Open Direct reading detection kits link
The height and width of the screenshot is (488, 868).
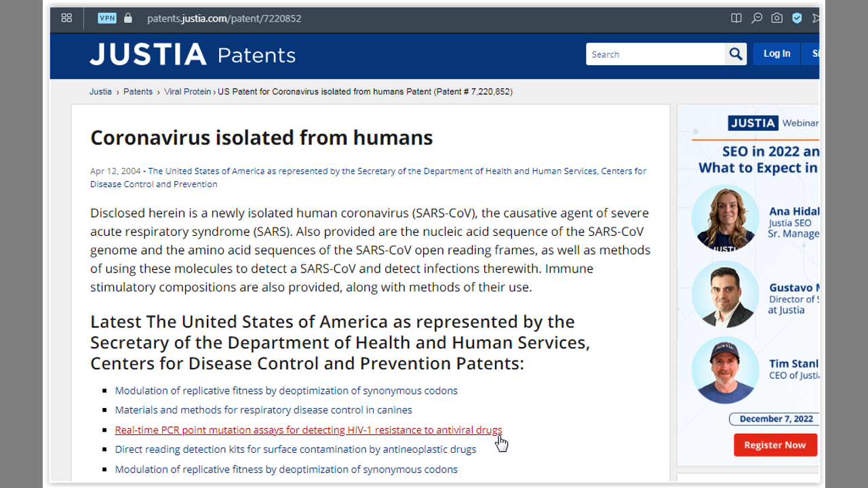[x=295, y=449]
